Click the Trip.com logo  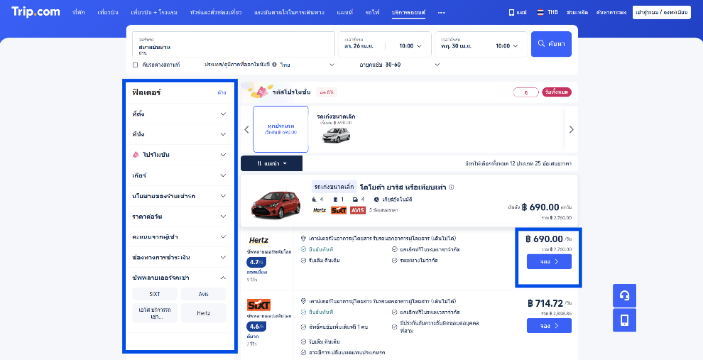(36, 12)
